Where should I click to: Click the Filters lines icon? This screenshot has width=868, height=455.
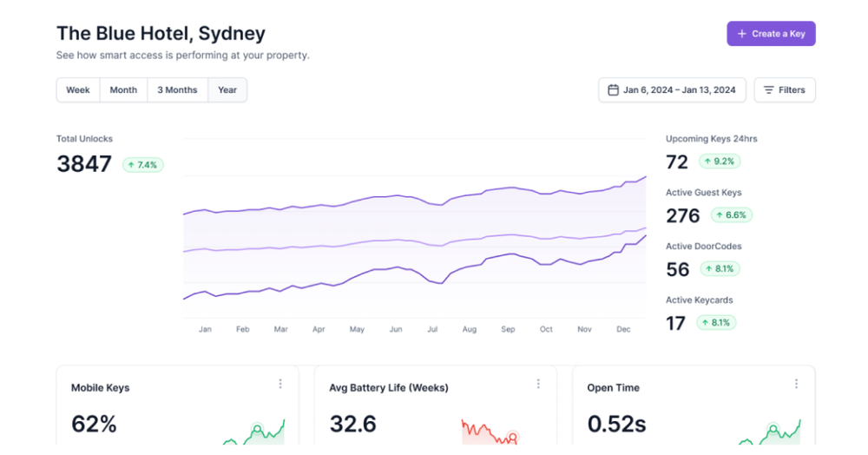(769, 90)
